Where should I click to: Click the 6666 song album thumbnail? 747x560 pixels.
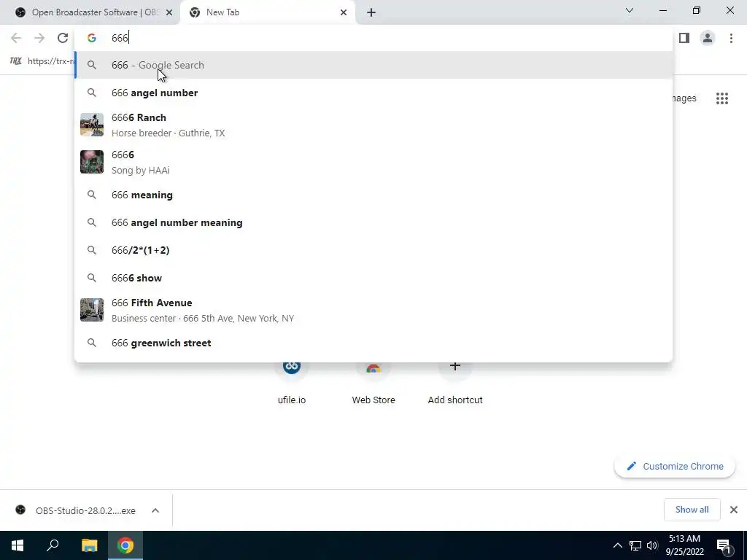(92, 162)
